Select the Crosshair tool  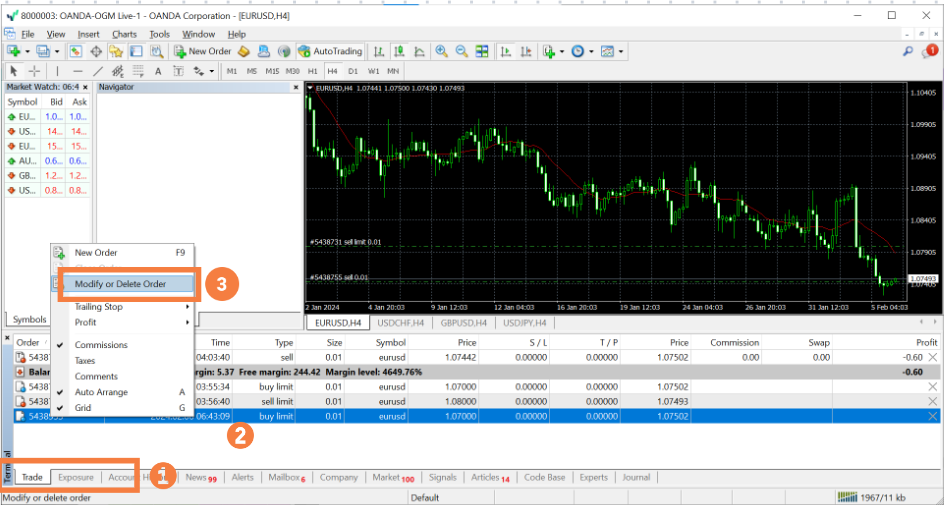coord(35,71)
